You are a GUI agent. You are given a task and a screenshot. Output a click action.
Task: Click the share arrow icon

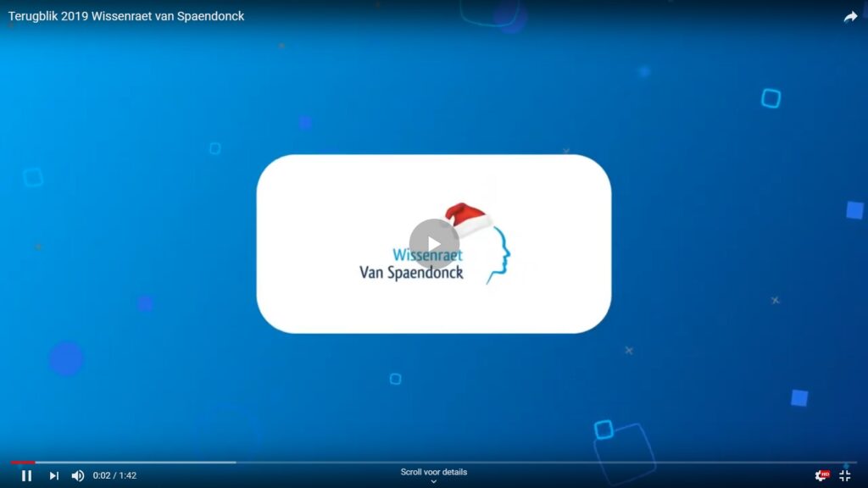tap(850, 17)
